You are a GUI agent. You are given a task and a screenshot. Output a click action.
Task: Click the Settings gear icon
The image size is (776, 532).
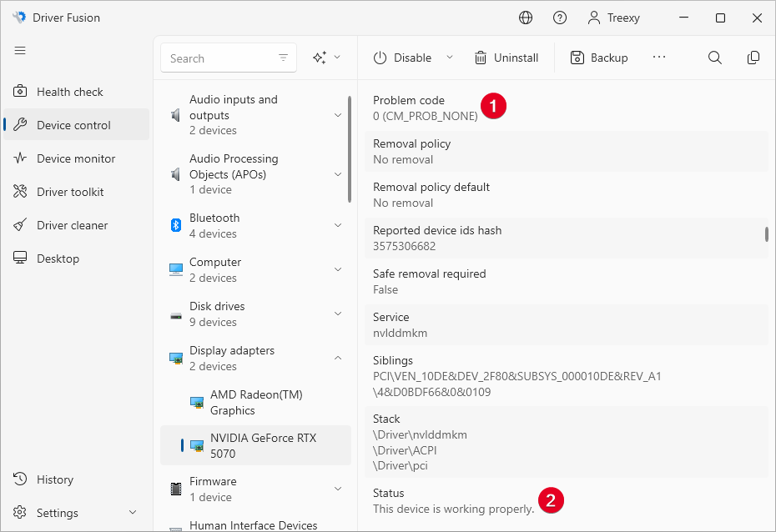(20, 512)
